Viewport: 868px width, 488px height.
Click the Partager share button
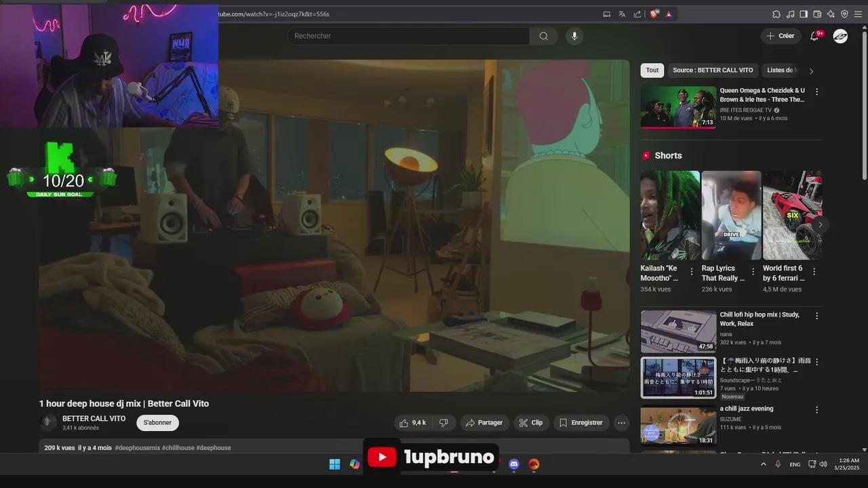485,423
